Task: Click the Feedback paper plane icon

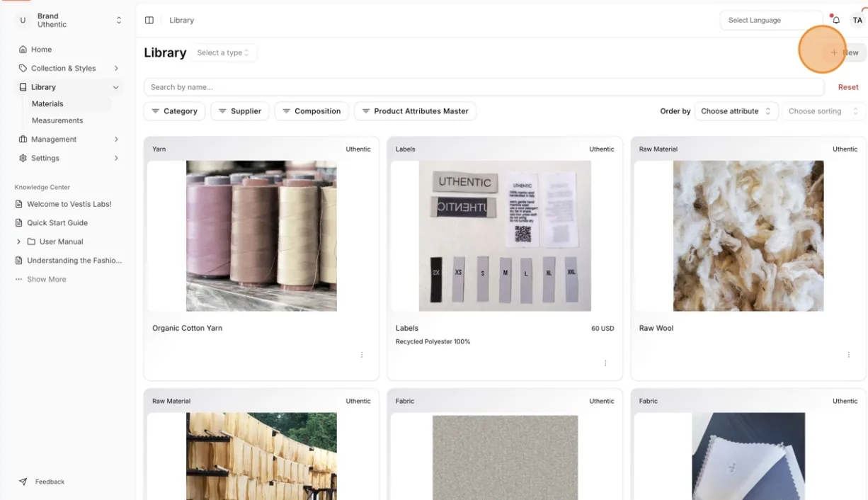Action: point(23,482)
